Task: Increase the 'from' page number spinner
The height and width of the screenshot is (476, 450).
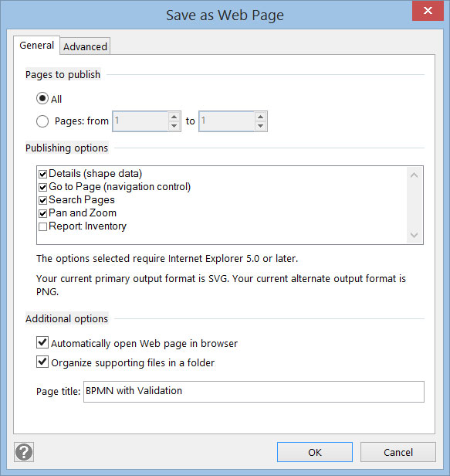Action: 174,117
